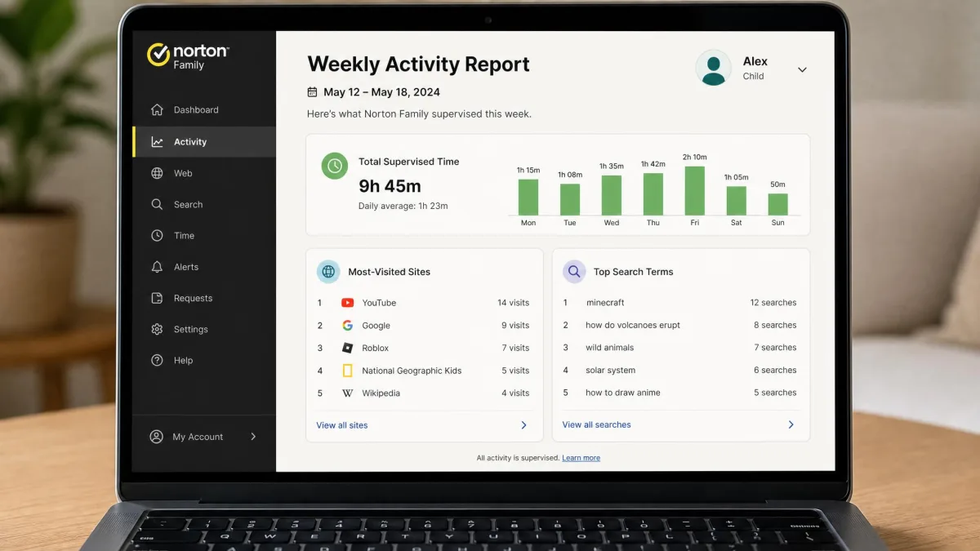The image size is (980, 551).
Task: Click the arrow next to View all searches
Action: coord(791,424)
